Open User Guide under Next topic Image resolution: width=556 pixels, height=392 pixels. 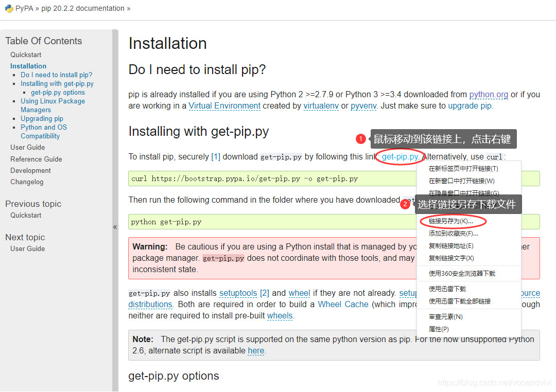[x=27, y=248]
